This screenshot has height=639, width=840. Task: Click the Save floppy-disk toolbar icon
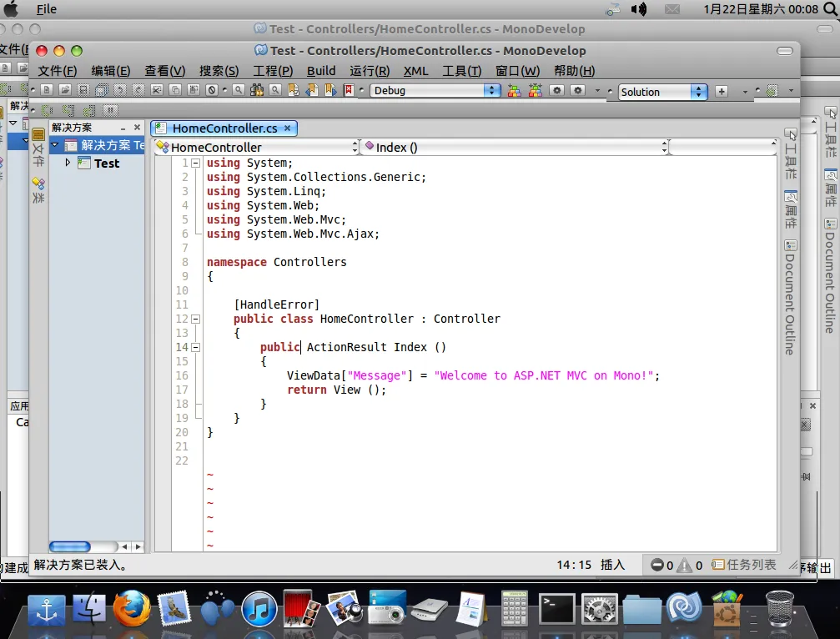click(83, 90)
